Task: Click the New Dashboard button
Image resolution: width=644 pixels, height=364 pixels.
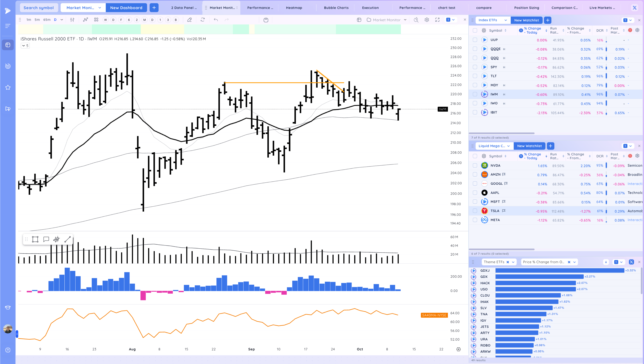Action: tap(126, 8)
